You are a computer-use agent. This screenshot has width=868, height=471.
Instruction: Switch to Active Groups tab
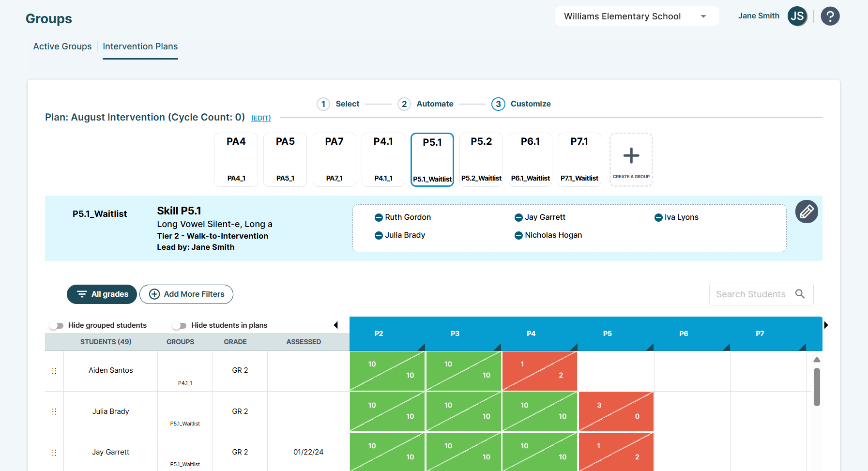(x=62, y=46)
